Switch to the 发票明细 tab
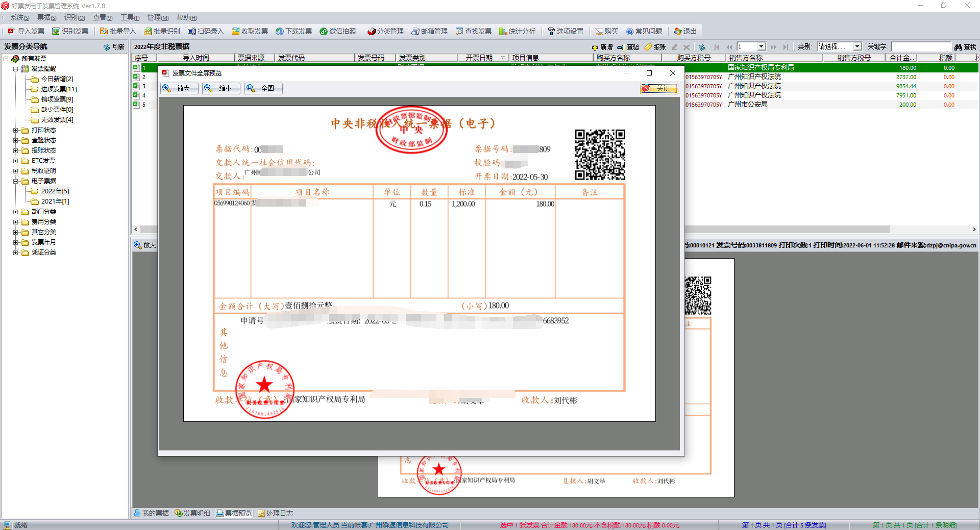Viewport: 980px width, 530px height. [x=193, y=513]
